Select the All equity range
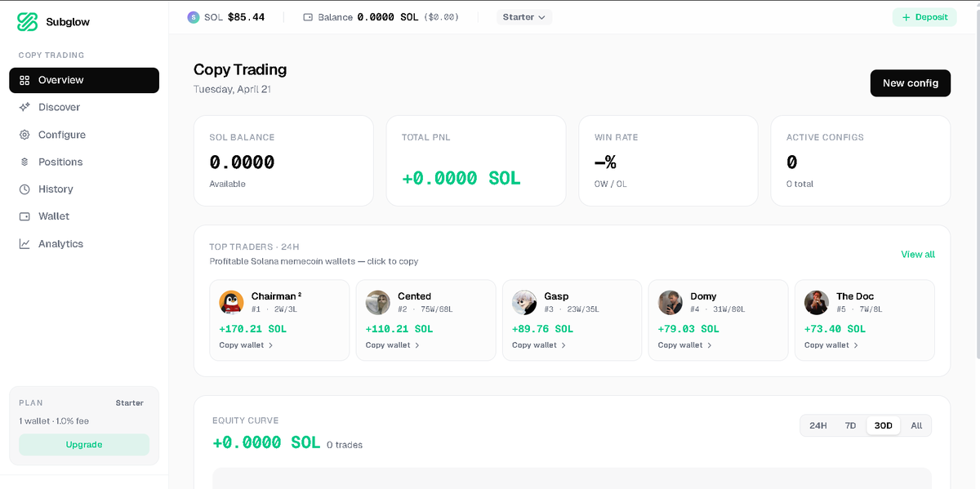The height and width of the screenshot is (489, 980). pos(916,425)
